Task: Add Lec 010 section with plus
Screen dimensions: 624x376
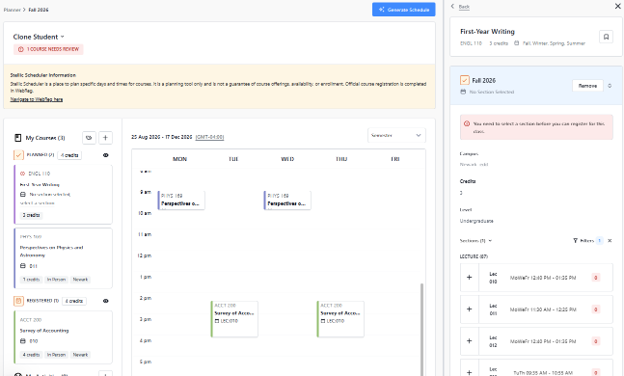Action: tap(469, 277)
